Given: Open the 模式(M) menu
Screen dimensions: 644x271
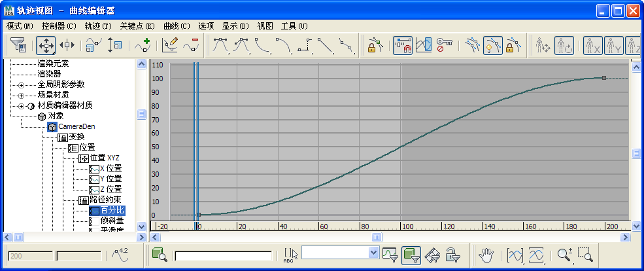Looking at the screenshot, I should 20,26.
